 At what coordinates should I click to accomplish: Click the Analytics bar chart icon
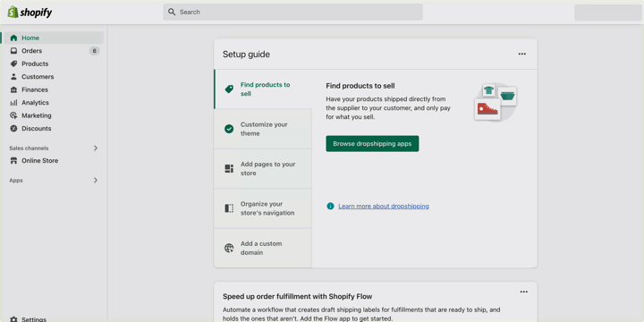(14, 103)
